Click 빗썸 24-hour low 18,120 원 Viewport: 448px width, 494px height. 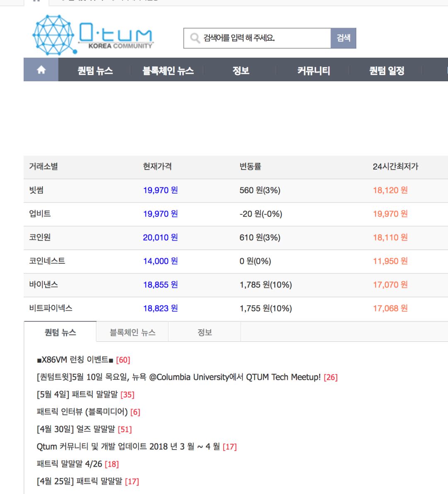[x=390, y=190]
